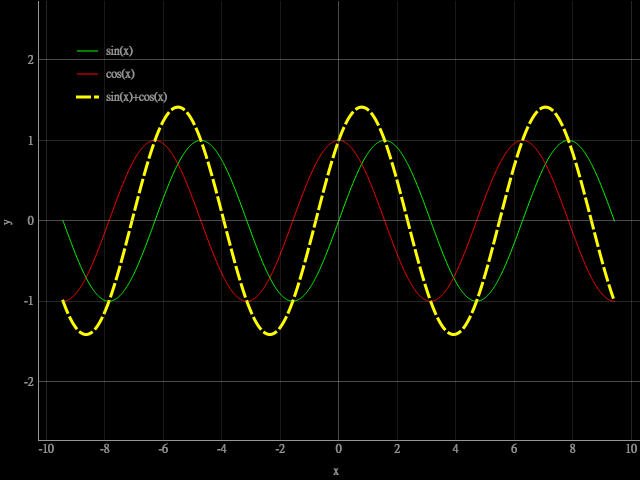Click the 4 tick label on the x-axis
640x480 pixels.
[455, 450]
